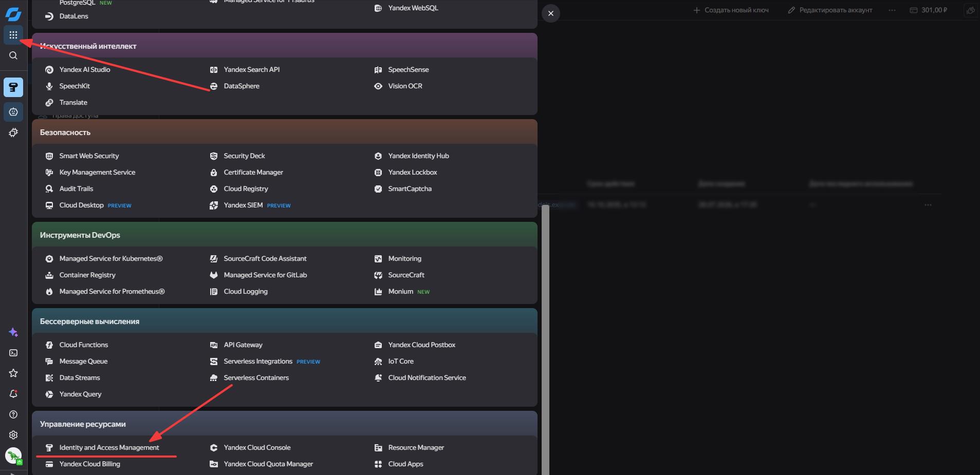Open search via the magnifier sidebar icon

[x=13, y=55]
